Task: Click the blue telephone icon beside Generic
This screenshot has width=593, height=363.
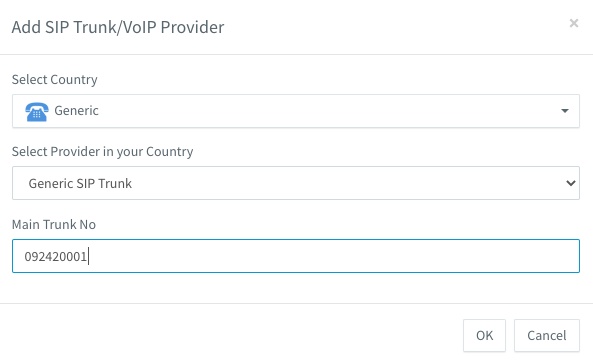Action: 37,112
